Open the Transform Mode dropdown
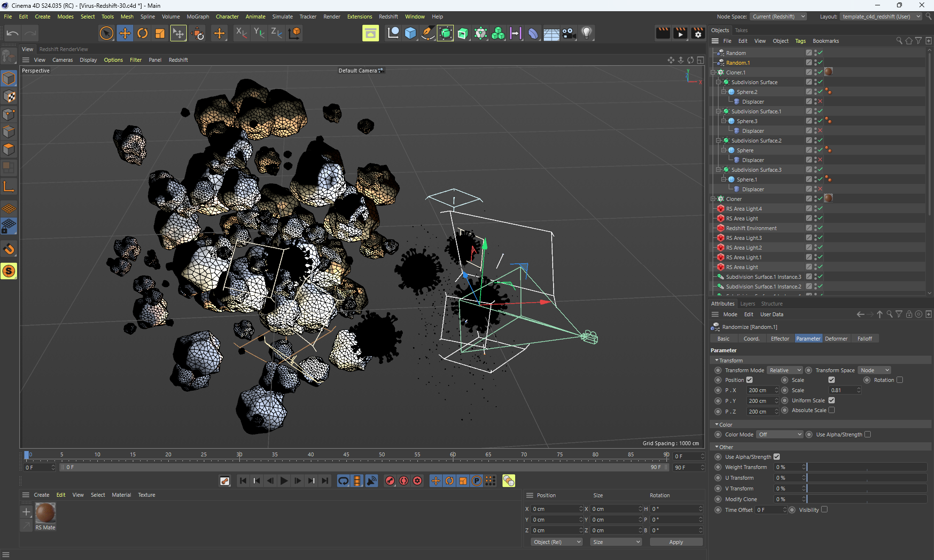Image resolution: width=934 pixels, height=560 pixels. 785,370
